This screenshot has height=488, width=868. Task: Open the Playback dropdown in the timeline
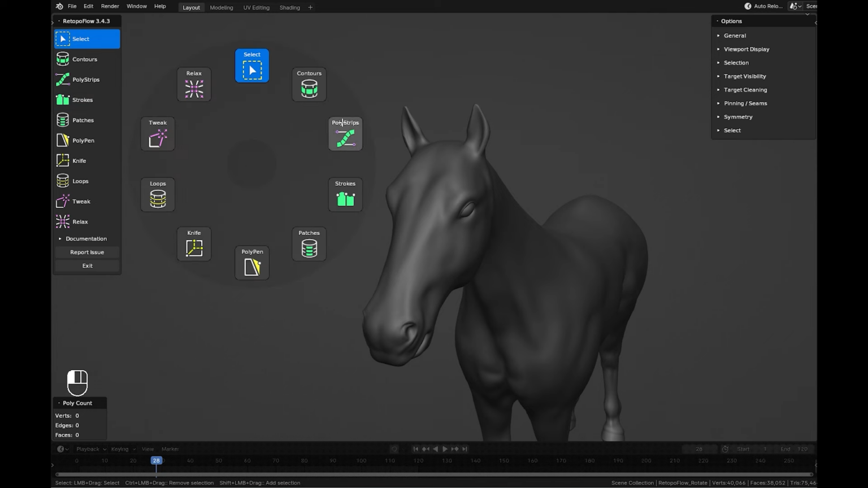tap(89, 448)
